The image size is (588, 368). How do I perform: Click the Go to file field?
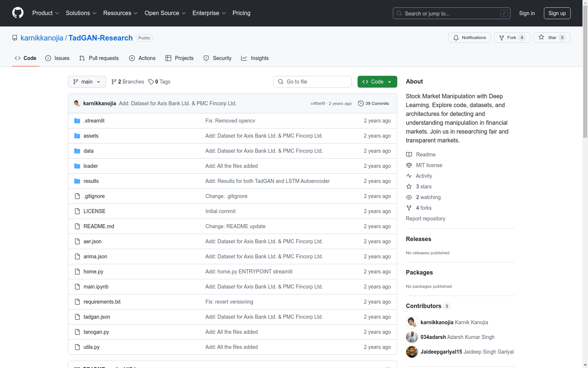(x=312, y=82)
